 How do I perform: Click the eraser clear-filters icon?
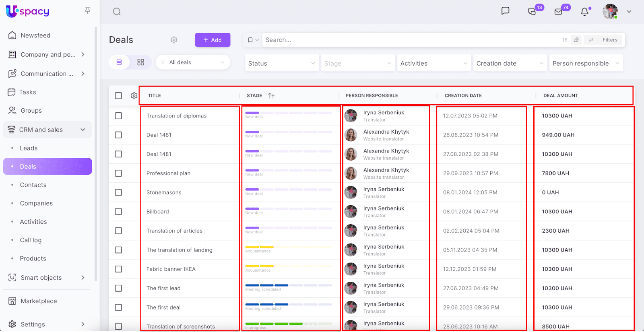[x=576, y=40]
